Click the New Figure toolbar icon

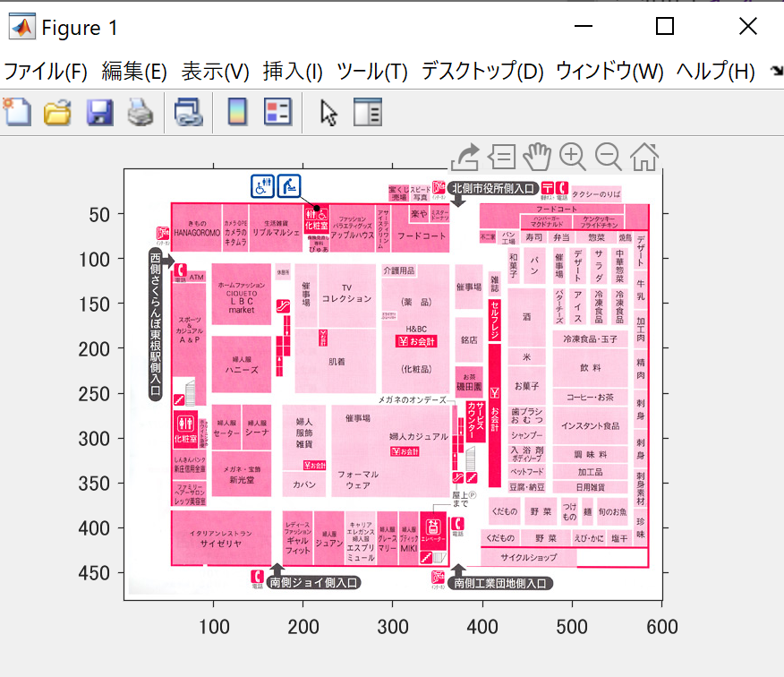click(x=17, y=112)
